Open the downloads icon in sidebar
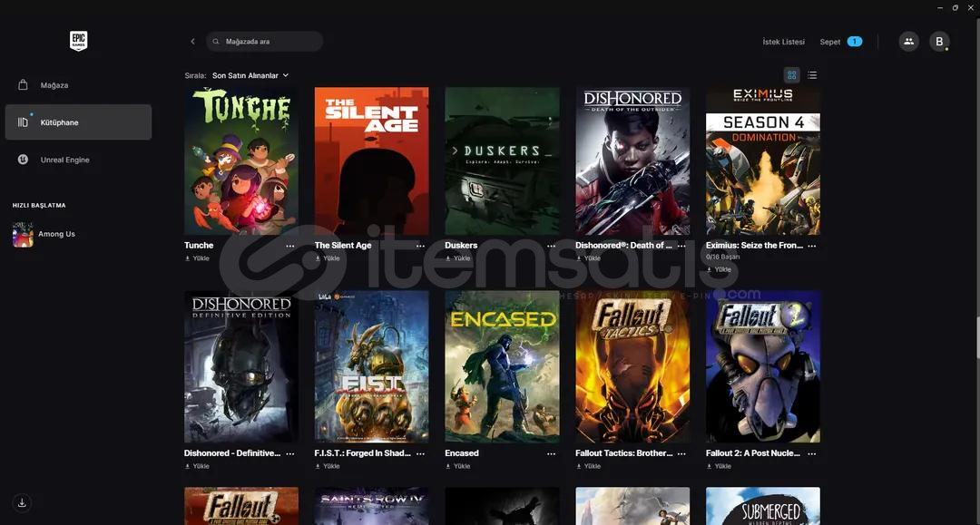The height and width of the screenshot is (525, 980). (22, 502)
